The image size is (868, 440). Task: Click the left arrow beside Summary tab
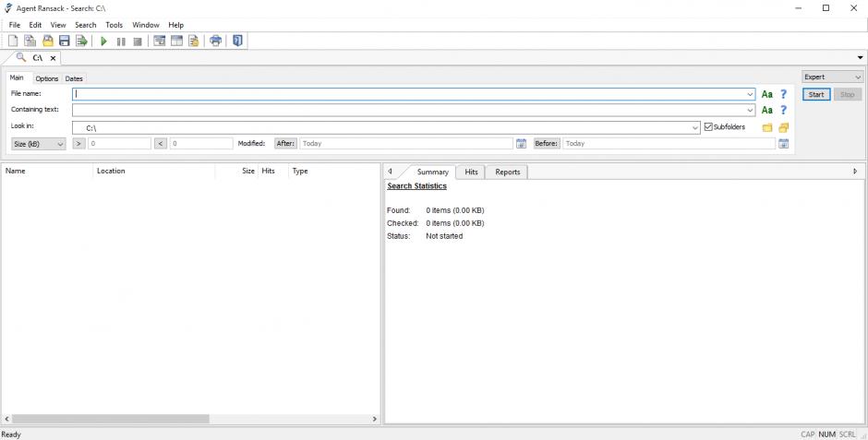(x=391, y=172)
